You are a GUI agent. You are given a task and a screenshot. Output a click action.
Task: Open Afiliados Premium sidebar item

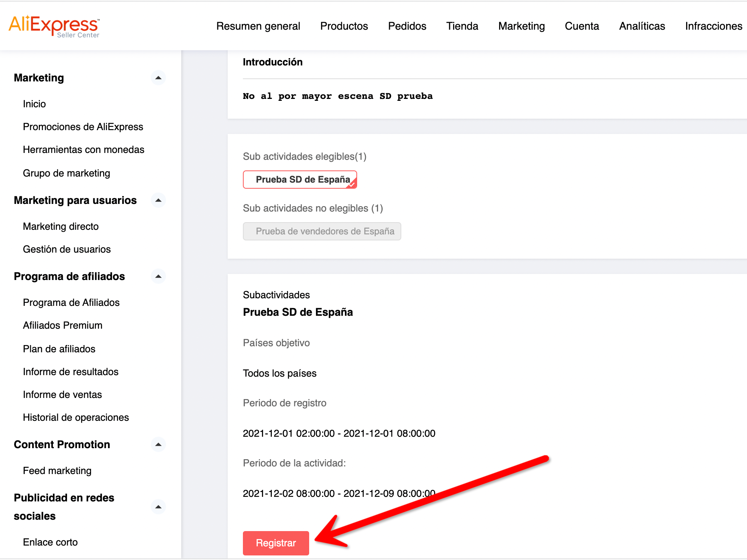click(x=62, y=325)
